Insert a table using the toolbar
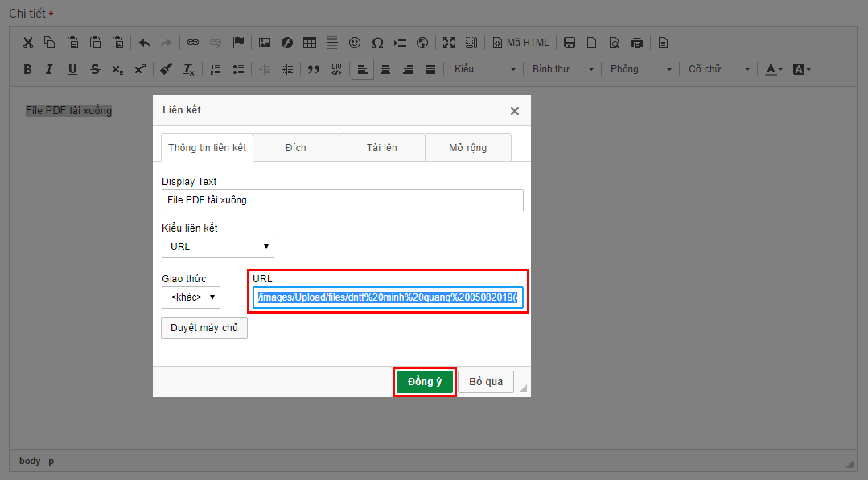This screenshot has width=868, height=480. pyautogui.click(x=310, y=43)
